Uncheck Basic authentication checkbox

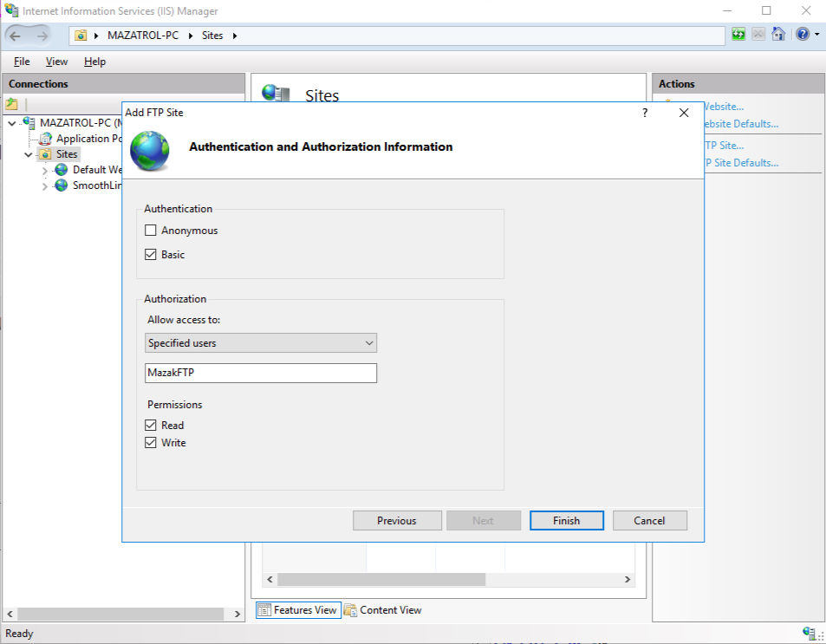pyautogui.click(x=151, y=255)
